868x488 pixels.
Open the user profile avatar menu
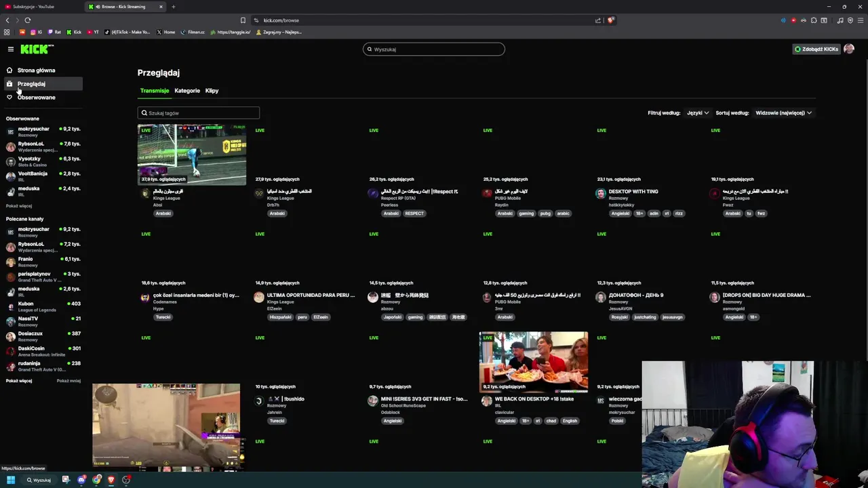click(849, 49)
